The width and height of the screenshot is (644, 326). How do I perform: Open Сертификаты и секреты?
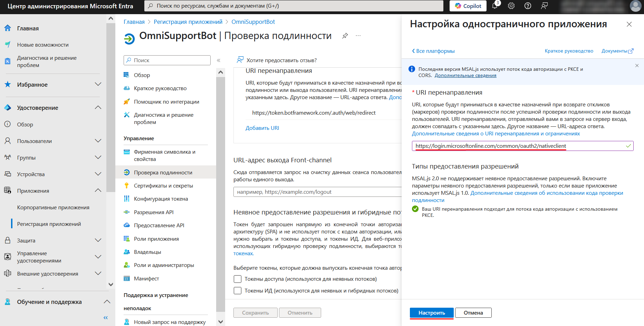pyautogui.click(x=163, y=186)
